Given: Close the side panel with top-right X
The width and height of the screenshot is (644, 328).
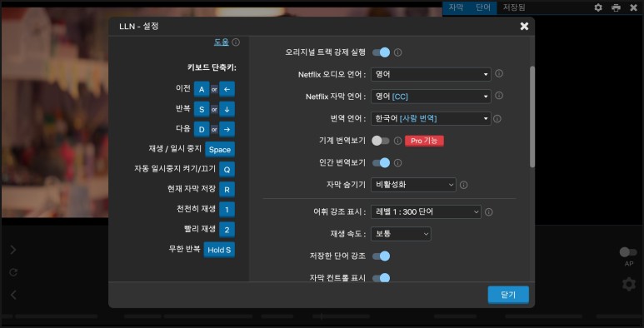Looking at the screenshot, I should click(634, 7).
